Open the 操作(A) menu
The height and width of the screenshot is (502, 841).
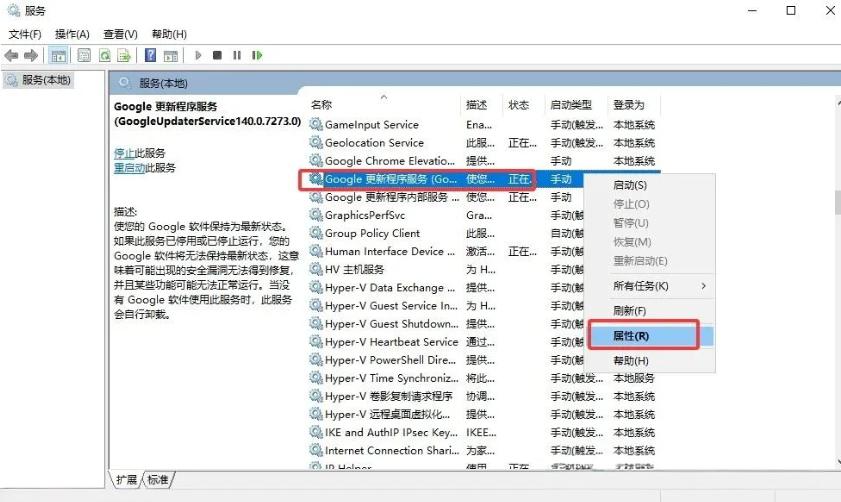pos(72,34)
